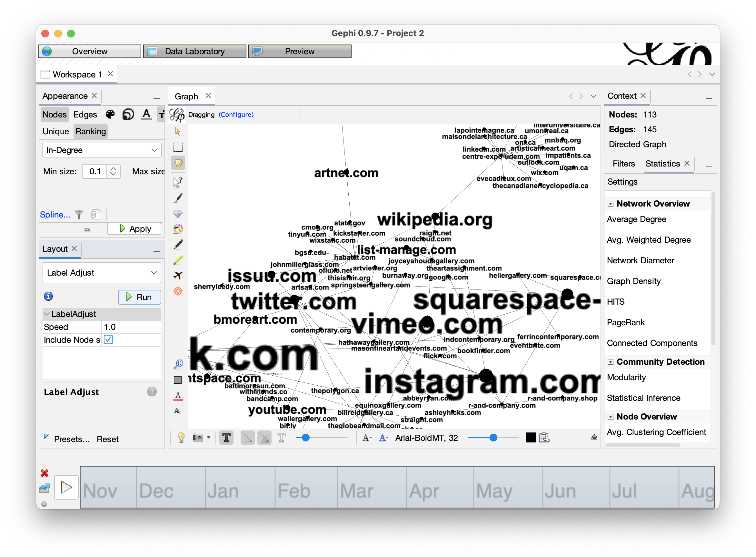The height and width of the screenshot is (557, 756).
Task: Toggle edge source color button
Action: pos(264,438)
